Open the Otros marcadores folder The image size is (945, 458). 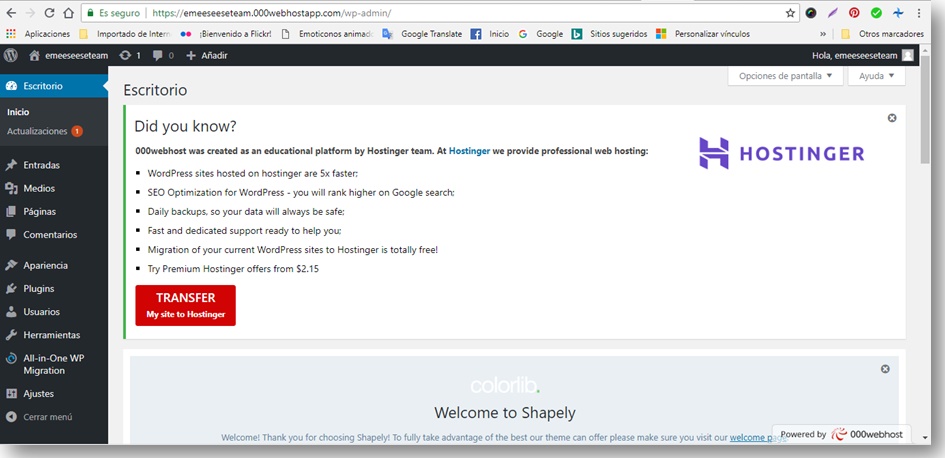[x=882, y=34]
